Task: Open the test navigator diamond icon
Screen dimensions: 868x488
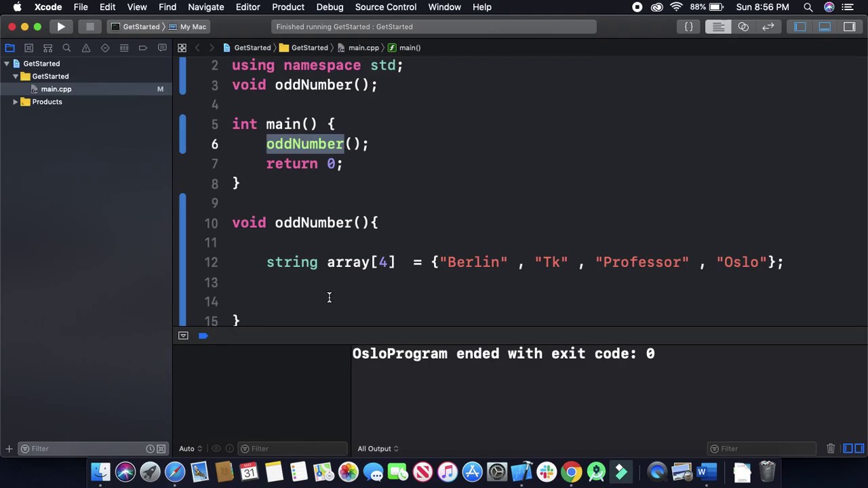Action: click(104, 48)
